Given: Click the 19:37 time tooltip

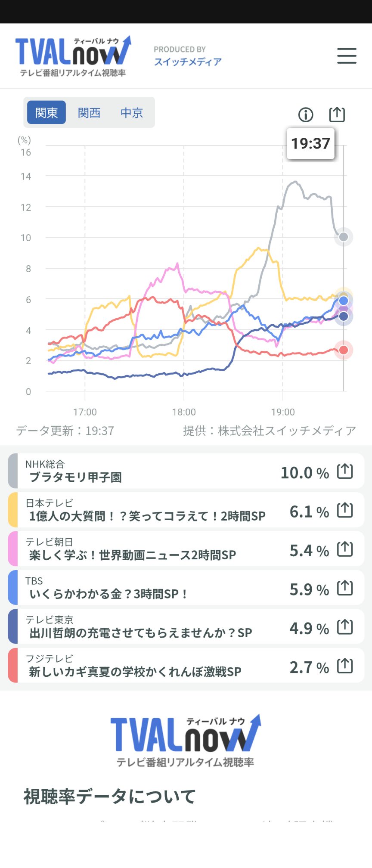Looking at the screenshot, I should pyautogui.click(x=310, y=143).
